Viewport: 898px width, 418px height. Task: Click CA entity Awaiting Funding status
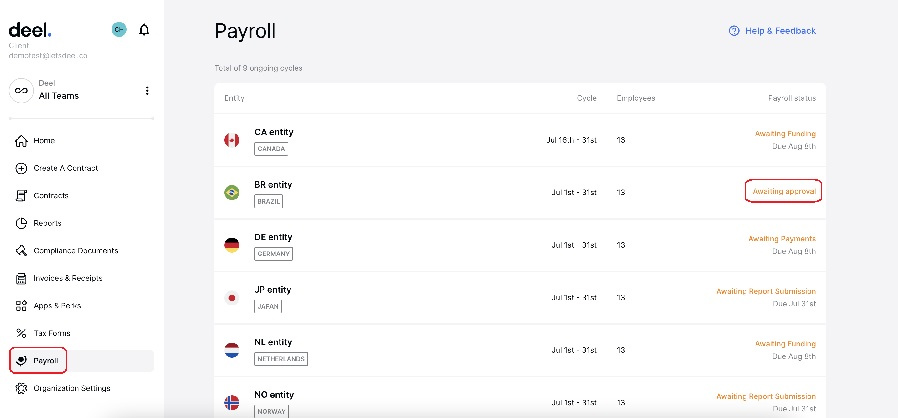[x=785, y=134]
